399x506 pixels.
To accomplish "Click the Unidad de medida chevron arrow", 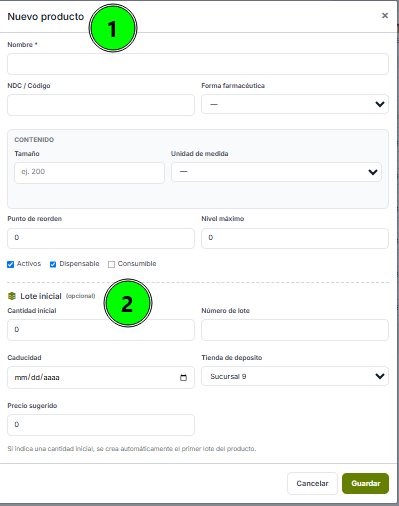I will [x=373, y=172].
